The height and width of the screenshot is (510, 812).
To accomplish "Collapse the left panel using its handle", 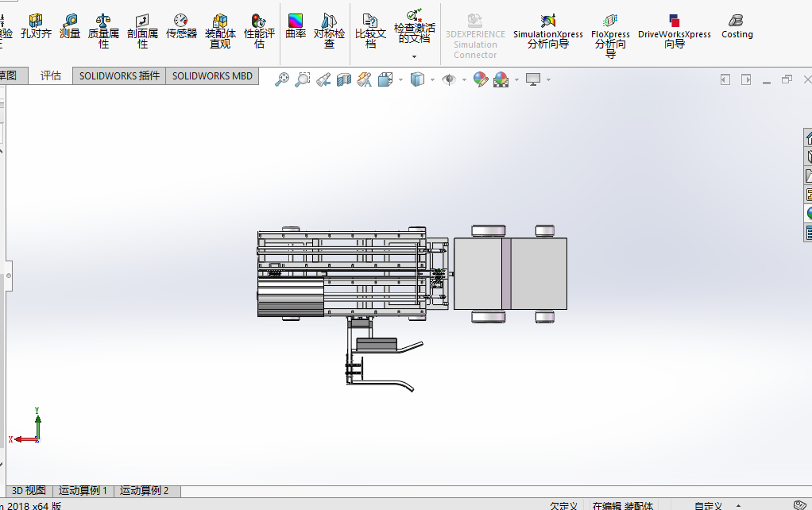I will point(8,276).
